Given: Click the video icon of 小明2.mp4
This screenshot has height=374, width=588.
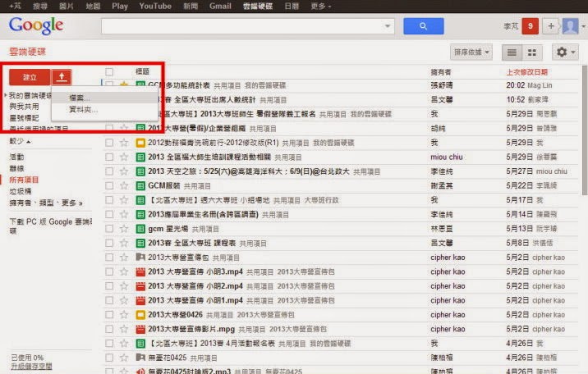Looking at the screenshot, I should click(140, 286).
